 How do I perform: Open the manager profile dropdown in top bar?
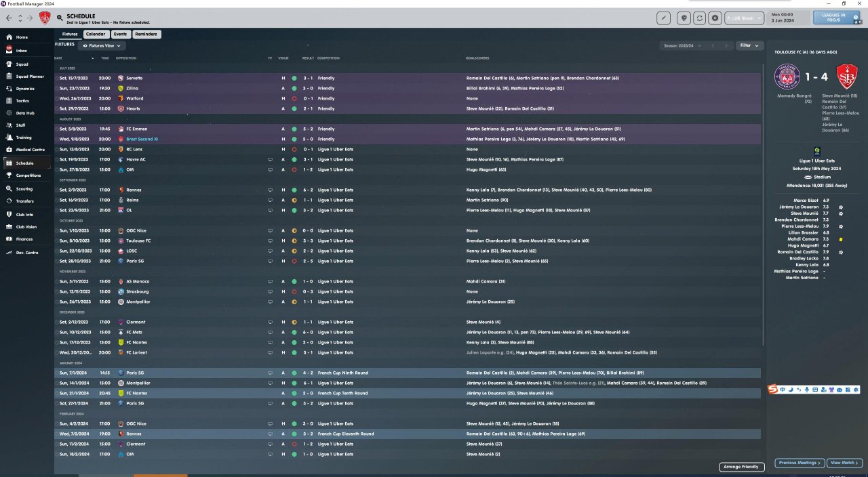[x=744, y=18]
